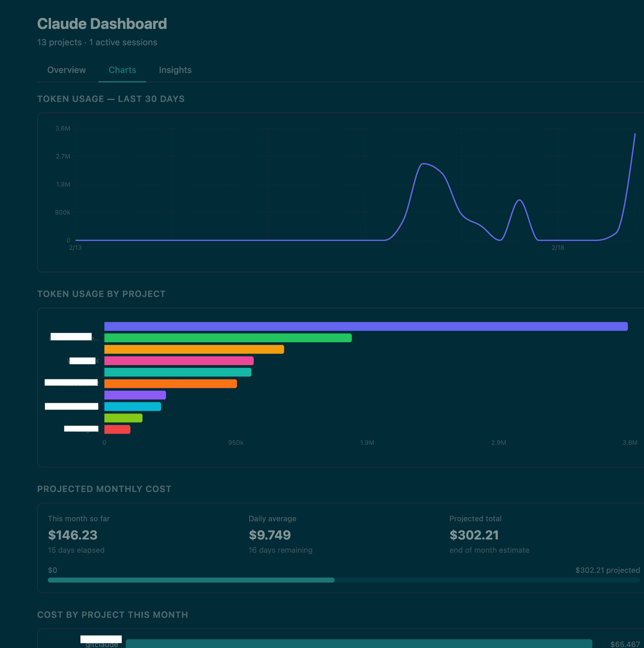
Task: Open the Insights tab
Action: click(175, 70)
